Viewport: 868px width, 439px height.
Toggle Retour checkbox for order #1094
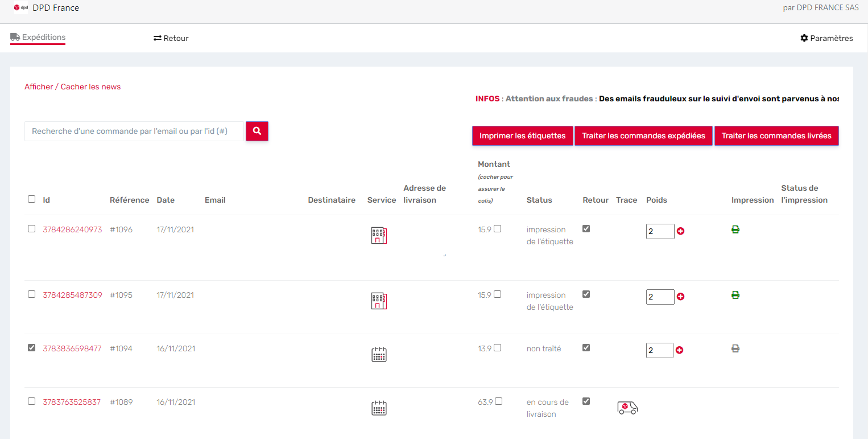586,348
